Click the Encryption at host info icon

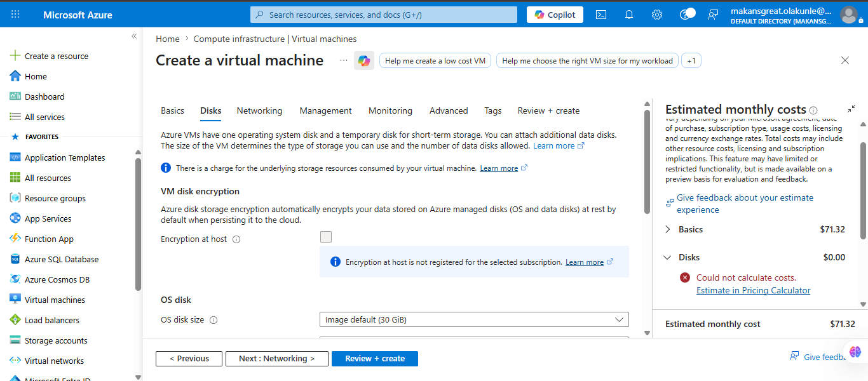coord(236,239)
